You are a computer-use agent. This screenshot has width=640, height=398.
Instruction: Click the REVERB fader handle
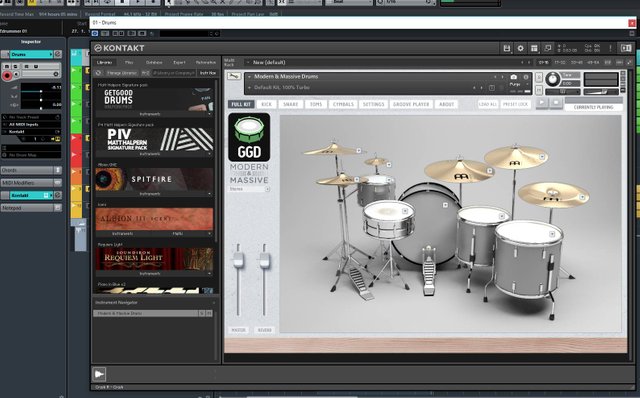click(x=264, y=260)
